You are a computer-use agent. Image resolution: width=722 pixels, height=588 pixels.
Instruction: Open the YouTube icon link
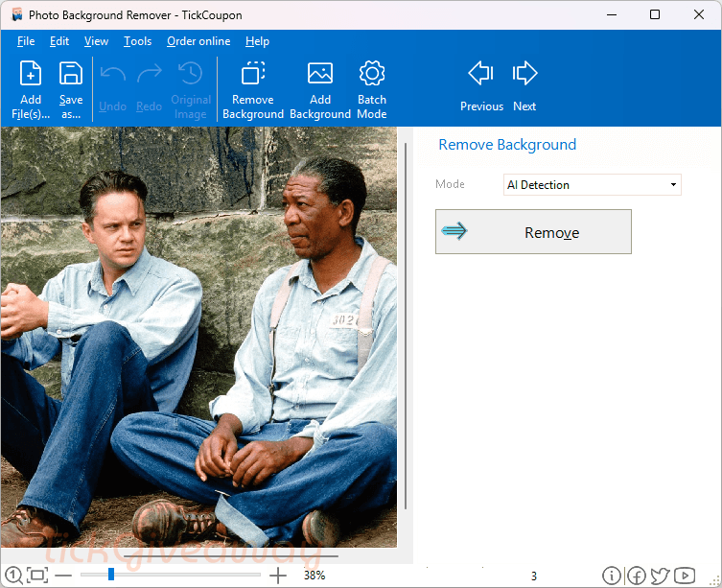(x=685, y=576)
